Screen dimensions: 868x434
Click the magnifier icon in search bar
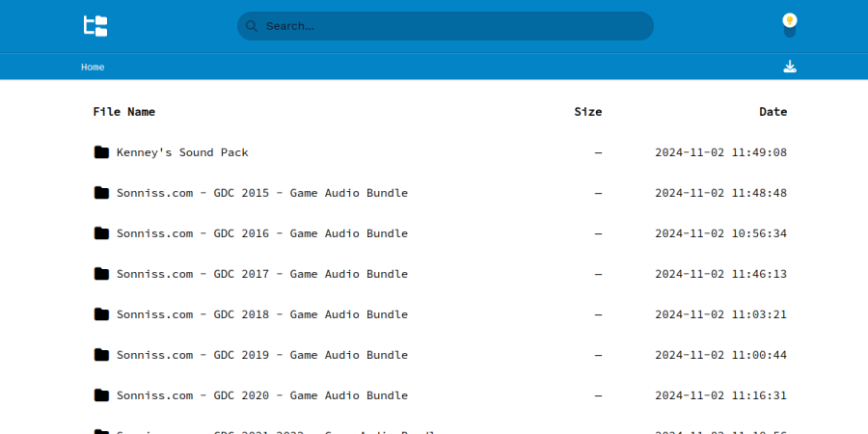pyautogui.click(x=252, y=26)
